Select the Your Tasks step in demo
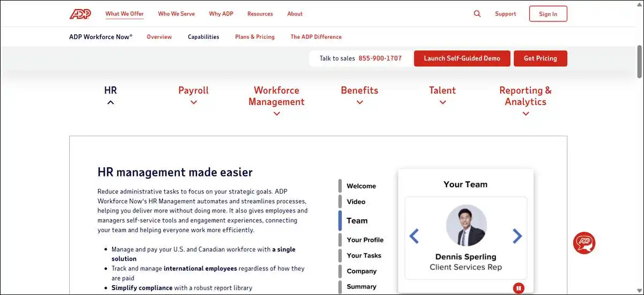The height and width of the screenshot is (295, 644). (x=364, y=255)
